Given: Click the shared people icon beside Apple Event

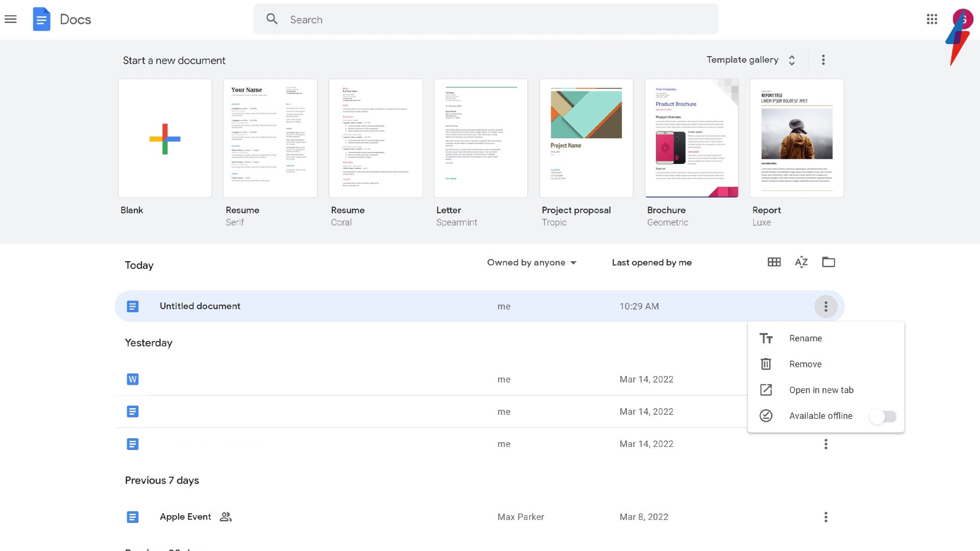Looking at the screenshot, I should click(226, 517).
